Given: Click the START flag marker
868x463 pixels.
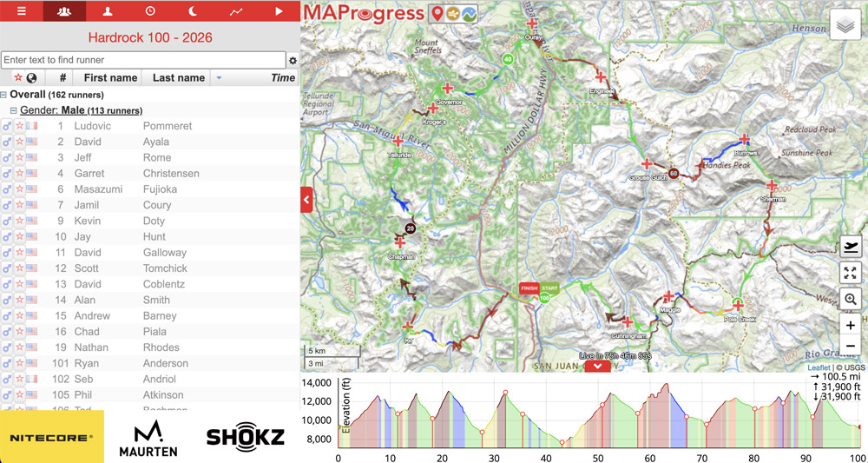Looking at the screenshot, I should pyautogui.click(x=549, y=288).
